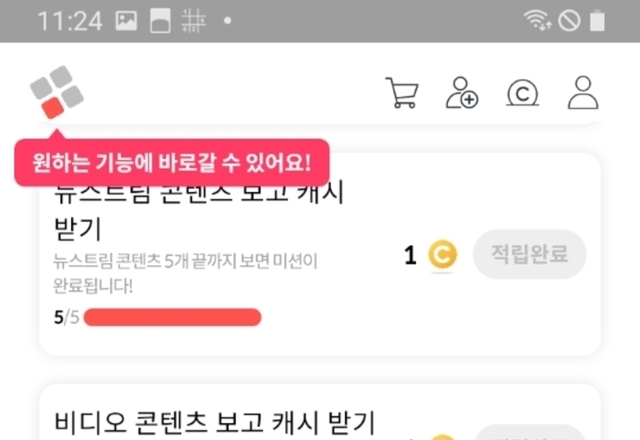Image resolution: width=640 pixels, height=440 pixels.
Task: Open the cash coin icon in header
Action: tap(522, 93)
